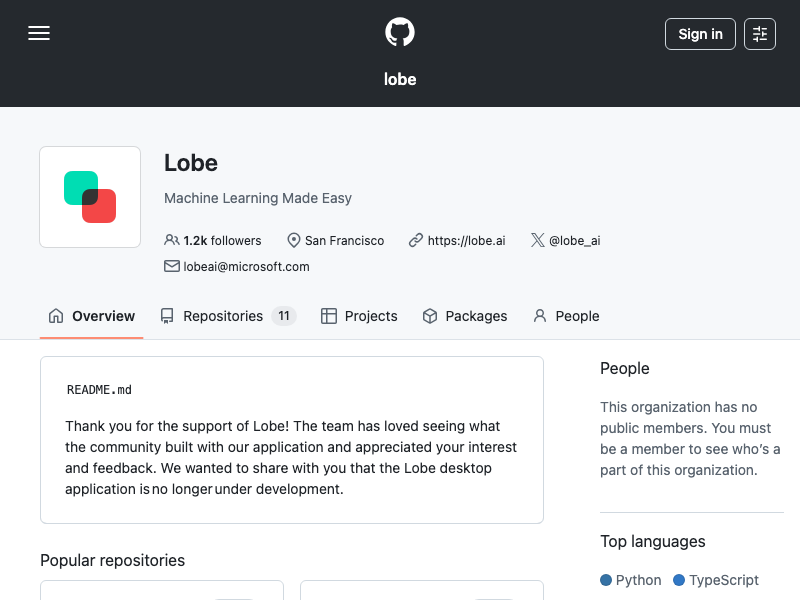Select the Overview tab
Image resolution: width=800 pixels, height=600 pixels.
tap(91, 316)
